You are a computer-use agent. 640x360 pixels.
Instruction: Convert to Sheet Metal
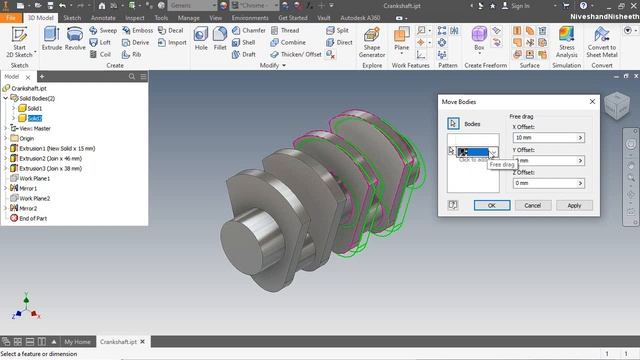602,42
